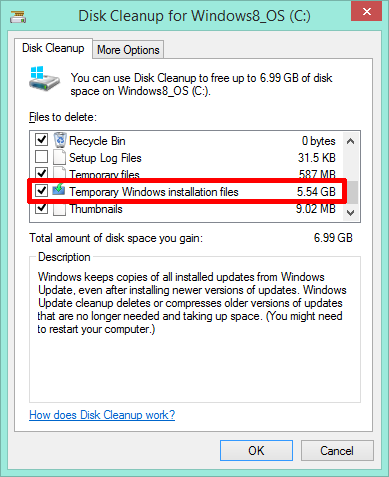This screenshot has width=389, height=477.
Task: Click the Temporary files document icon
Action: (x=59, y=173)
